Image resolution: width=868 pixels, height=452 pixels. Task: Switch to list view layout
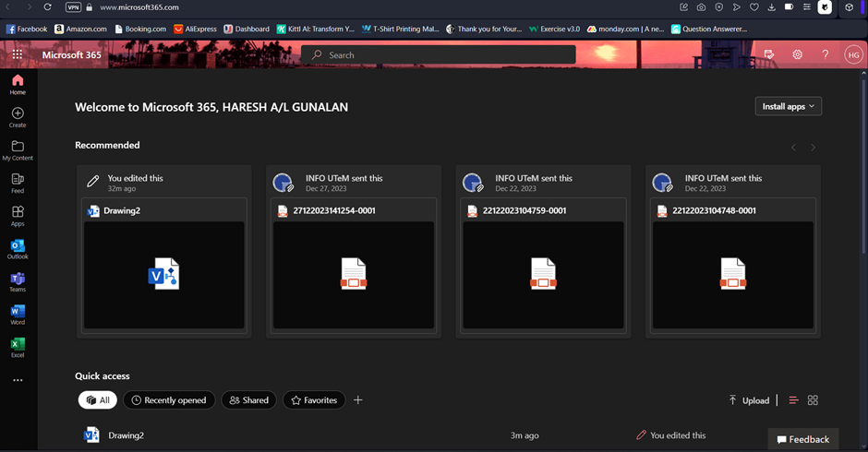[x=793, y=400]
